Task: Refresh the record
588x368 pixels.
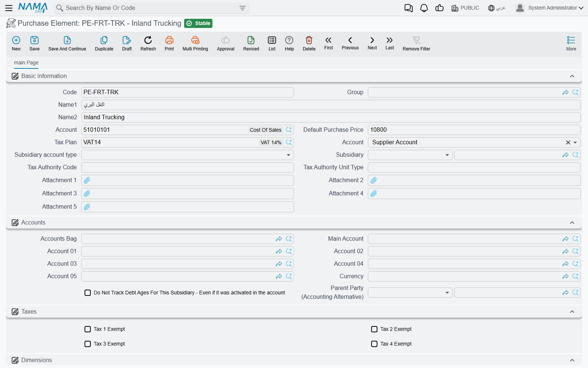Action: [x=148, y=43]
